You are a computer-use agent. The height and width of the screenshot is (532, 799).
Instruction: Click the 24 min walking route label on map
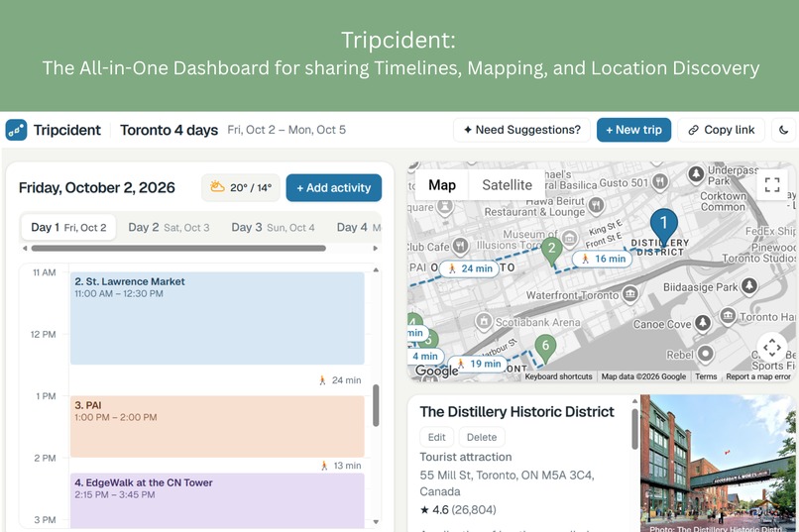pos(469,268)
